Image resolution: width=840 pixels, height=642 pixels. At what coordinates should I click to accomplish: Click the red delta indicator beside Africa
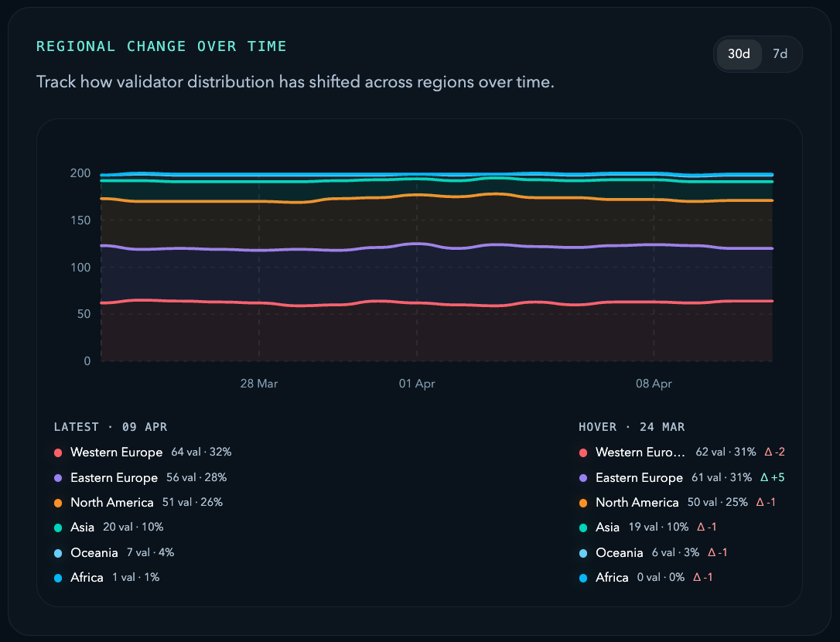coord(702,577)
